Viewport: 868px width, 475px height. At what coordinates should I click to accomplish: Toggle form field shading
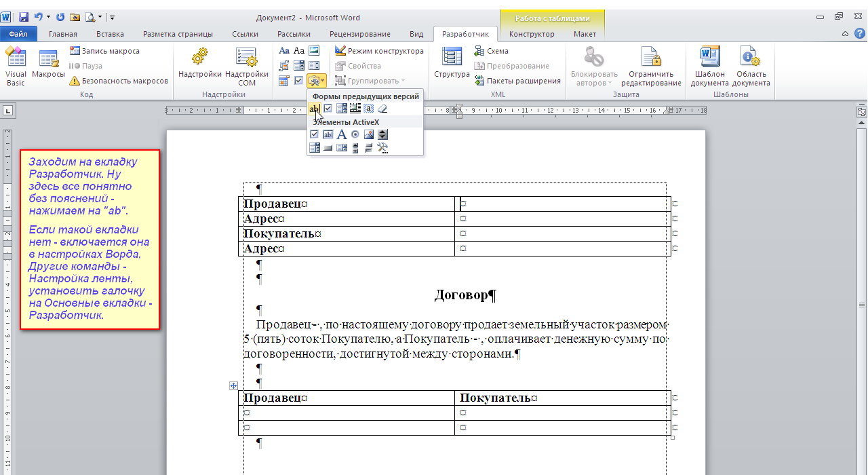tap(368, 109)
